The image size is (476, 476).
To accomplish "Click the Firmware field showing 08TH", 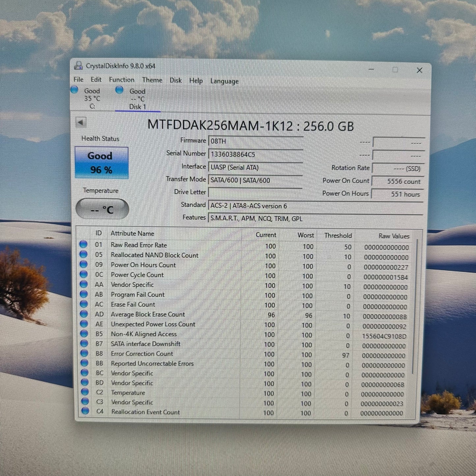I will [x=256, y=141].
